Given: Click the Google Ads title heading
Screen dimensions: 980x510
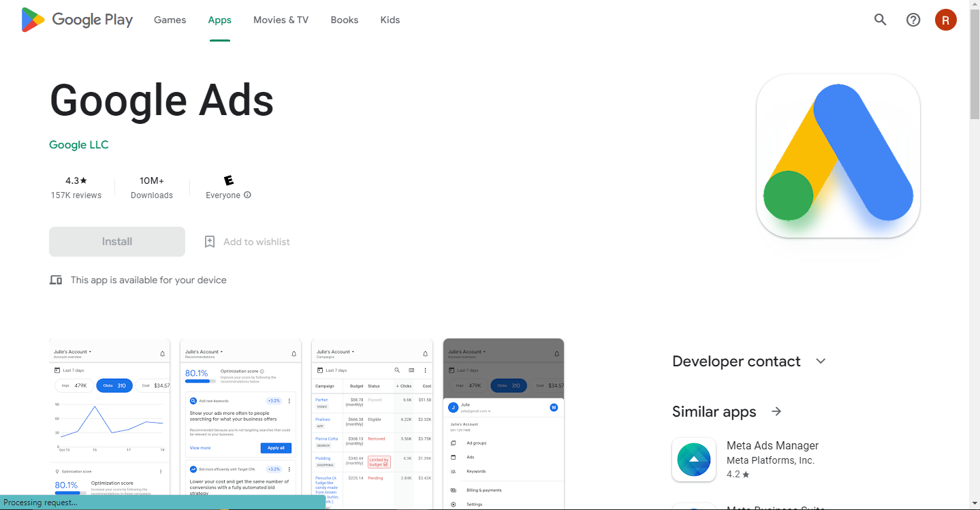Looking at the screenshot, I should point(162,100).
